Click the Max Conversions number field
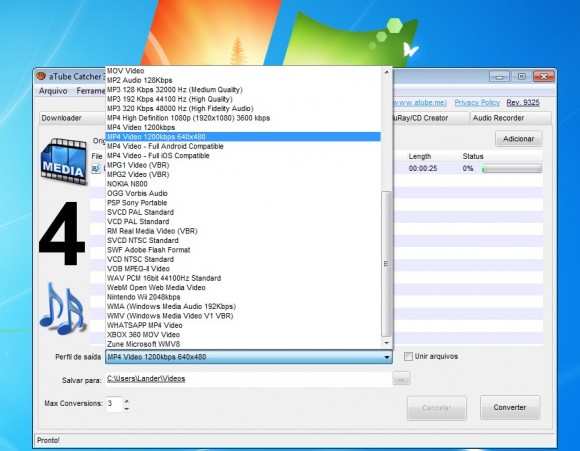580x451 pixels. (114, 404)
